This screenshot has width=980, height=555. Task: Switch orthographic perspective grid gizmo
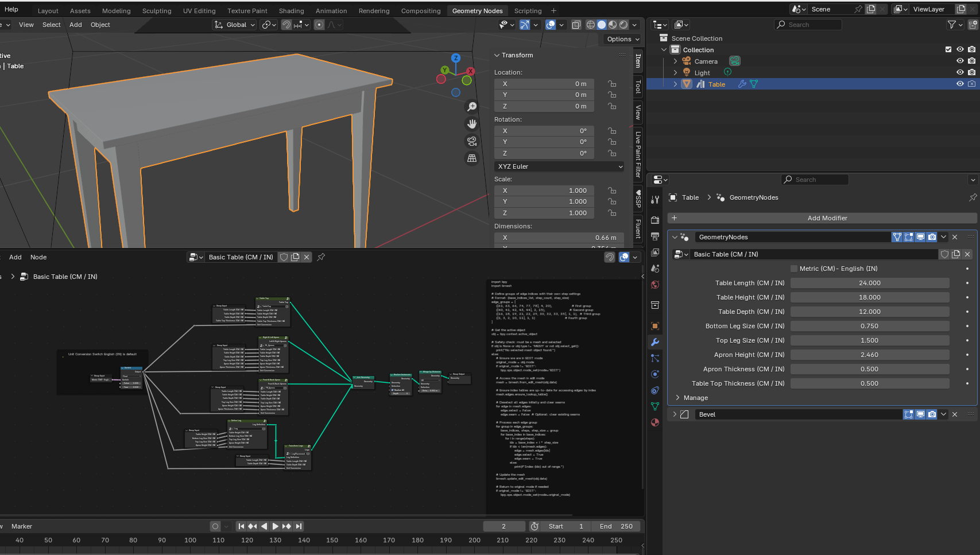(x=472, y=158)
